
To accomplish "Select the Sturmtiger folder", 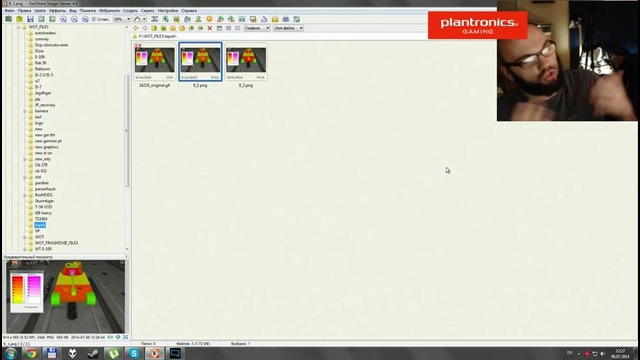I will (x=44, y=201).
